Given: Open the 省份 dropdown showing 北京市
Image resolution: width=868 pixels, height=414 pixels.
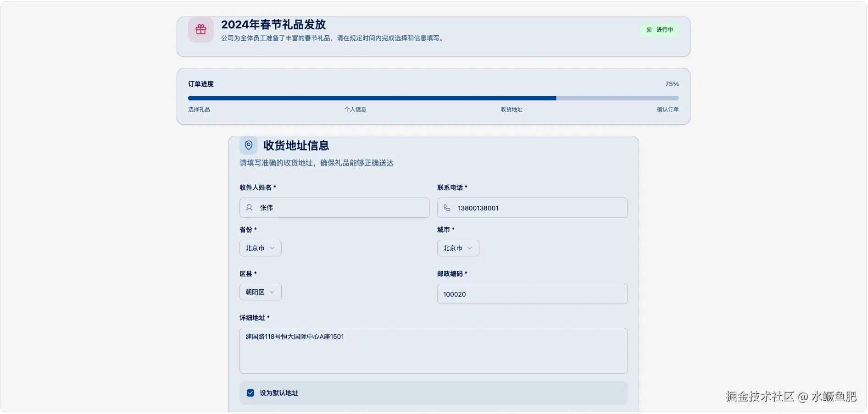Looking at the screenshot, I should 260,248.
